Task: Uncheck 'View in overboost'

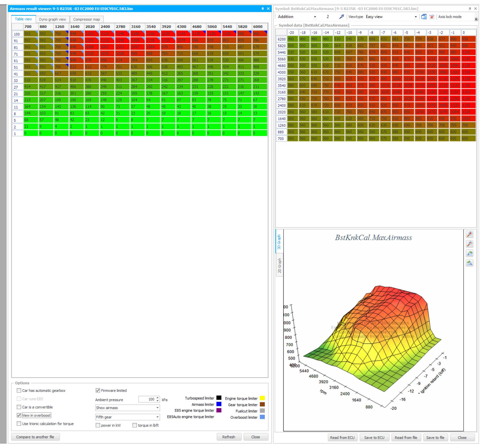Action: point(19,415)
